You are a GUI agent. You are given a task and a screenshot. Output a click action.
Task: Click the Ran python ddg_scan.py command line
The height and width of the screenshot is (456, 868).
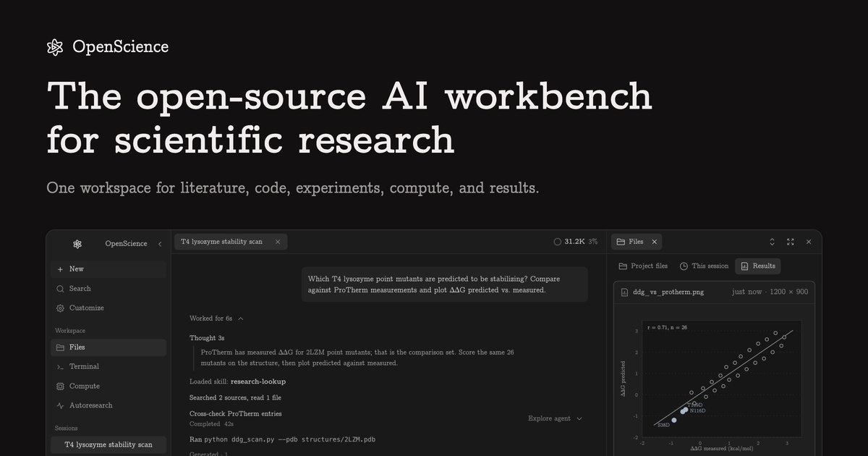pos(282,439)
